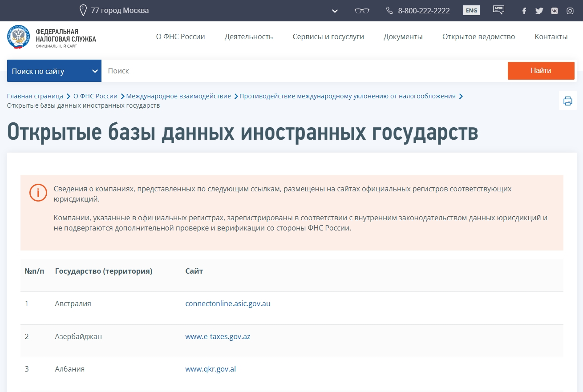This screenshot has width=583, height=392.
Task: Click the orange 'Найти' button
Action: coord(541,70)
